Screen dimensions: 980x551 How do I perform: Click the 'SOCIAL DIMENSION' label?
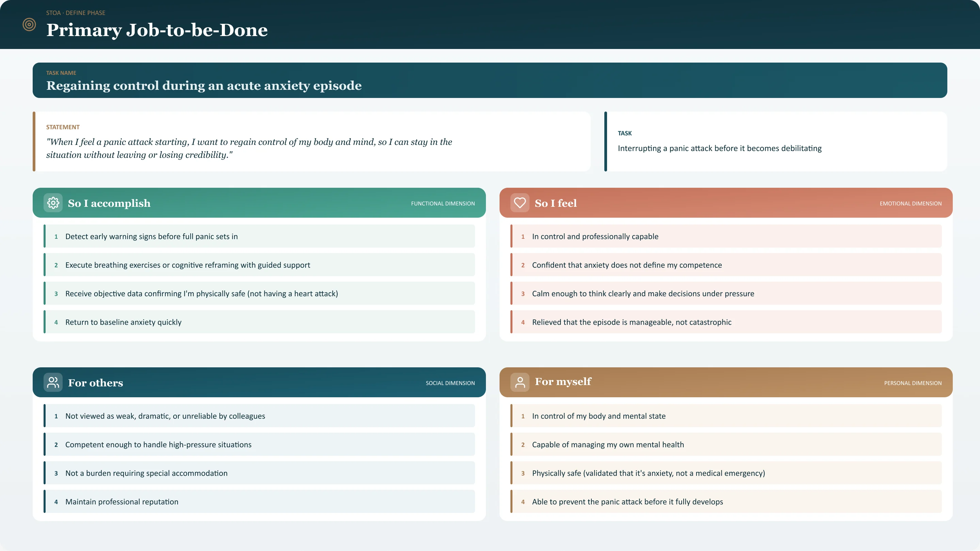click(450, 383)
